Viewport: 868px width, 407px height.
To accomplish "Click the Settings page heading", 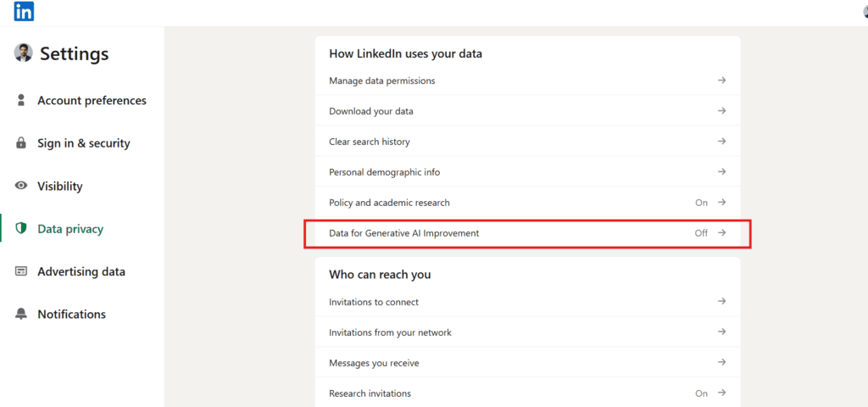I will (75, 53).
